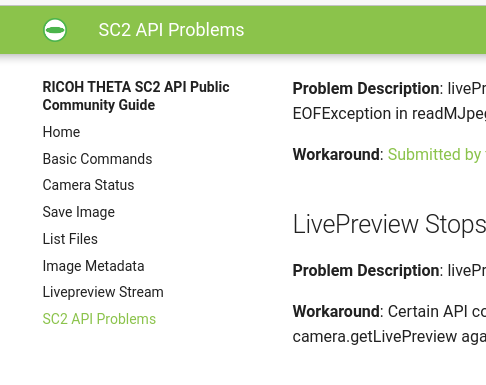
Task: Open the Home page link
Action: [61, 132]
